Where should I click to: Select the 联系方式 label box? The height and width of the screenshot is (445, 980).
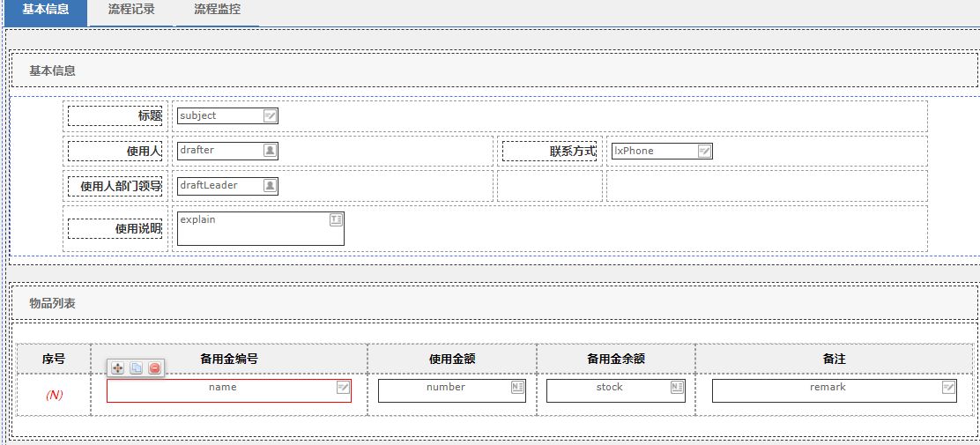pos(550,152)
